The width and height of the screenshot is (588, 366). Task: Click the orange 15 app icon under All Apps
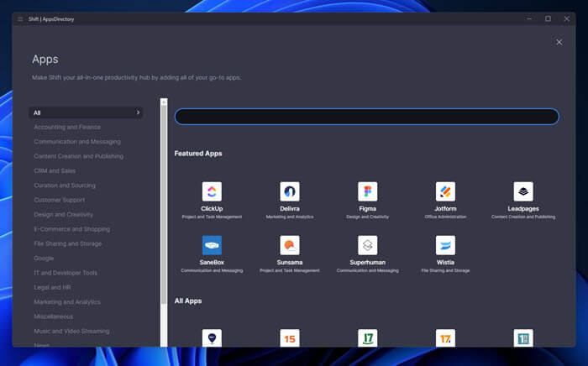[x=290, y=338]
